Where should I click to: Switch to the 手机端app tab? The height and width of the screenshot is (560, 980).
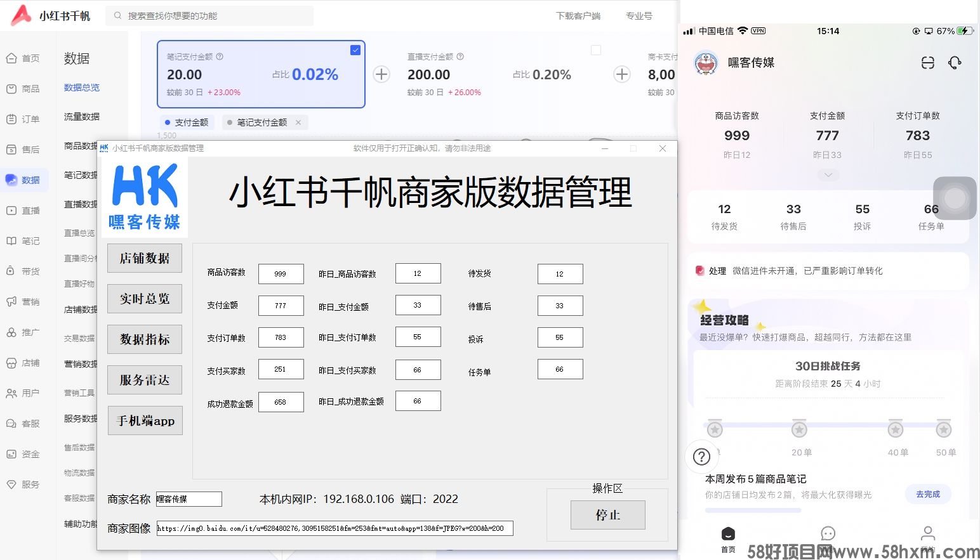(145, 420)
